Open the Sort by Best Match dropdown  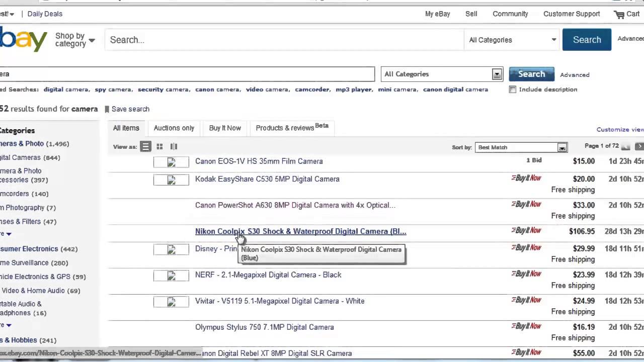521,147
